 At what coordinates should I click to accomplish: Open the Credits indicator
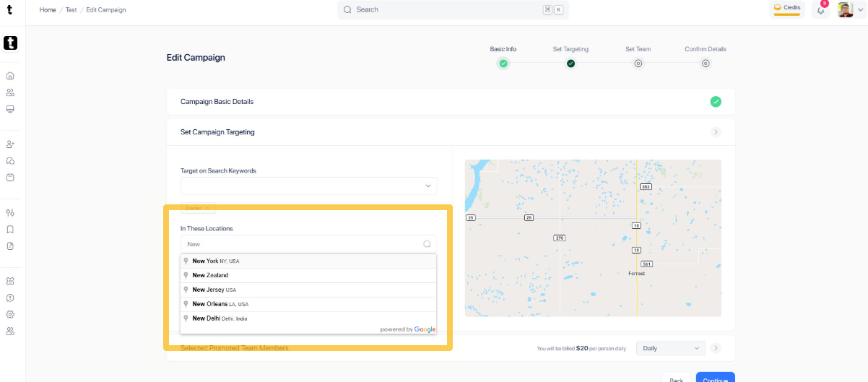787,9
